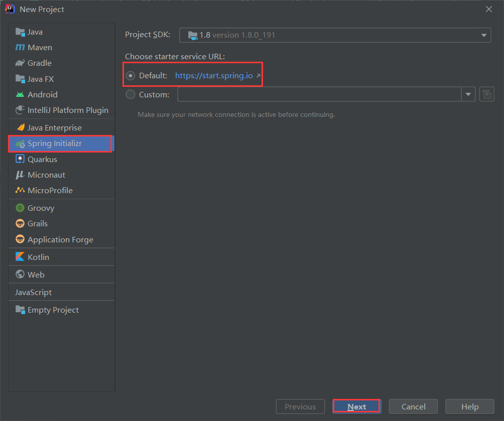Open the Project SDK dropdown

coord(335,35)
